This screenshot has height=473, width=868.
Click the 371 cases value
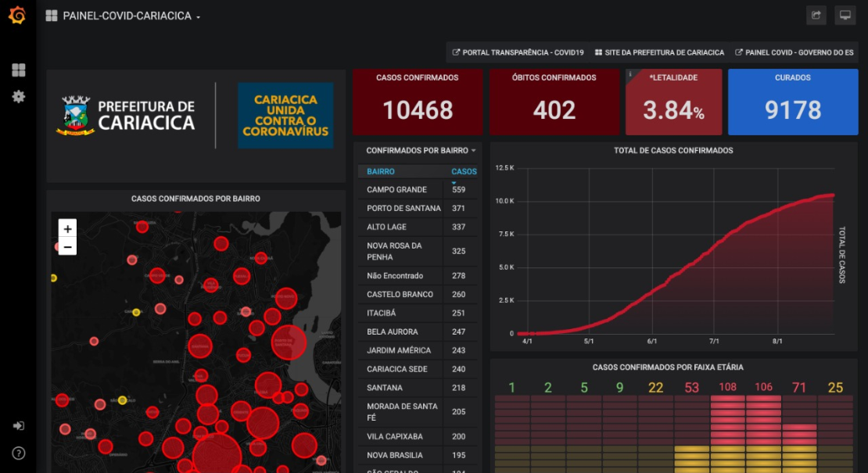pyautogui.click(x=458, y=208)
